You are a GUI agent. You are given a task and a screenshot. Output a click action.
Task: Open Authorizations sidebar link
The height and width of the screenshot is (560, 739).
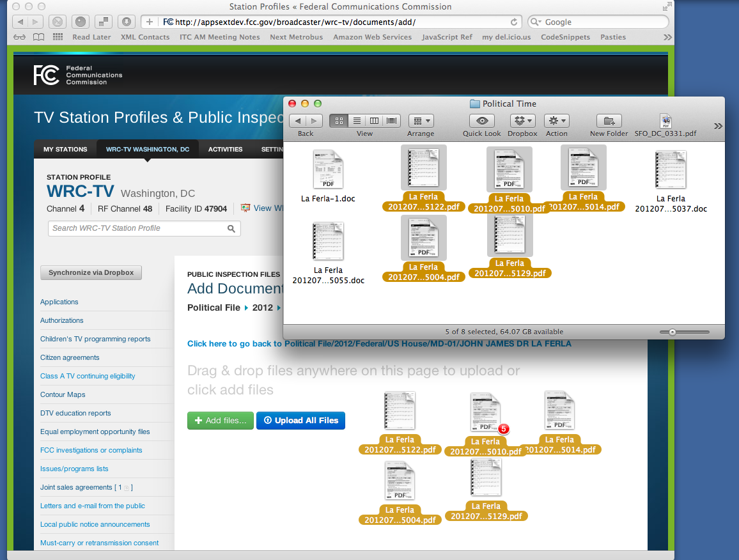pyautogui.click(x=62, y=320)
